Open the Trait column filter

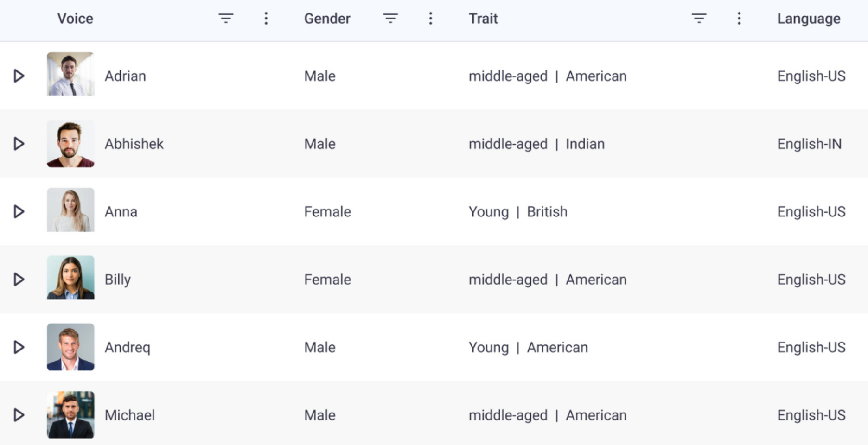pos(699,19)
